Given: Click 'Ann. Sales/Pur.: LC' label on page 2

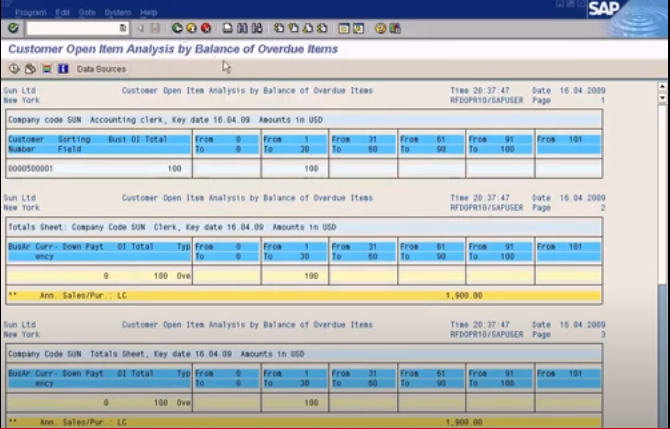Looking at the screenshot, I should click(83, 295).
